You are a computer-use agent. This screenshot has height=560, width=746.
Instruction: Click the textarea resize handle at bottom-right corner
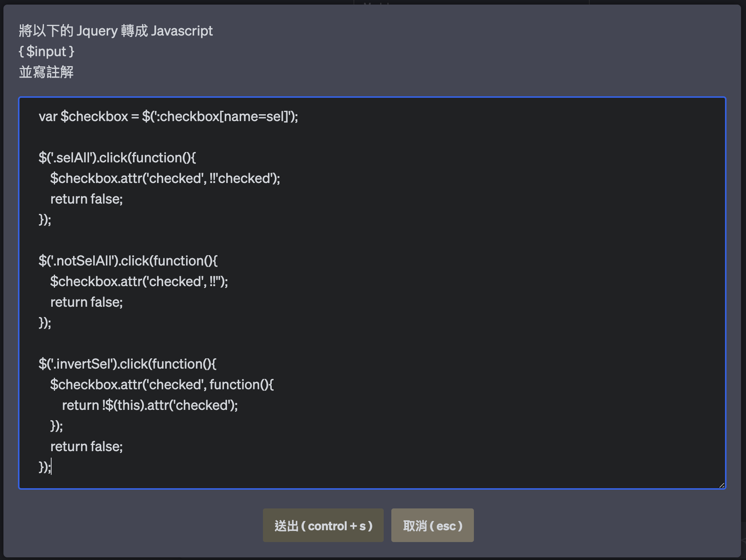coord(721,485)
